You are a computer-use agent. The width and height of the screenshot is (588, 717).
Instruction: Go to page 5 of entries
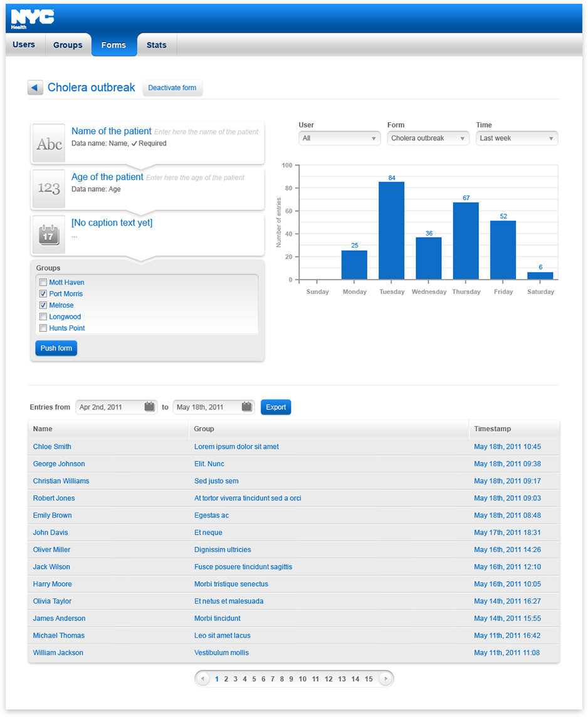pos(254,679)
